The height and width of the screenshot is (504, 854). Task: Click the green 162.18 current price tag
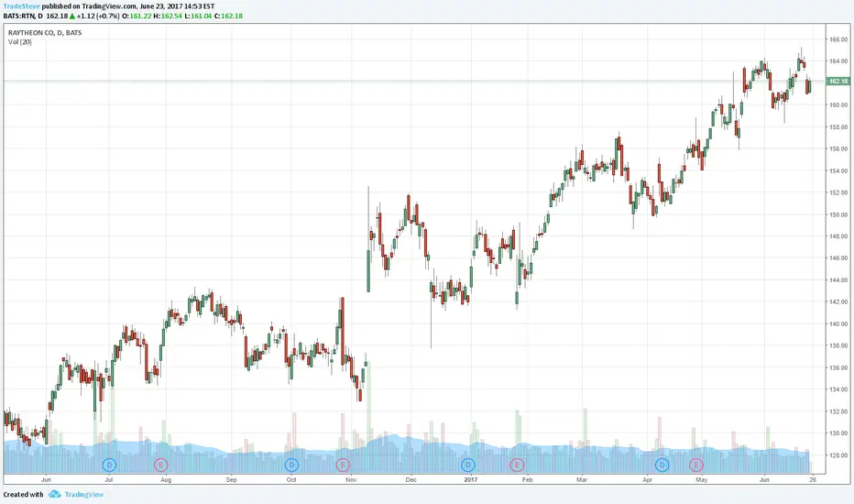click(838, 82)
